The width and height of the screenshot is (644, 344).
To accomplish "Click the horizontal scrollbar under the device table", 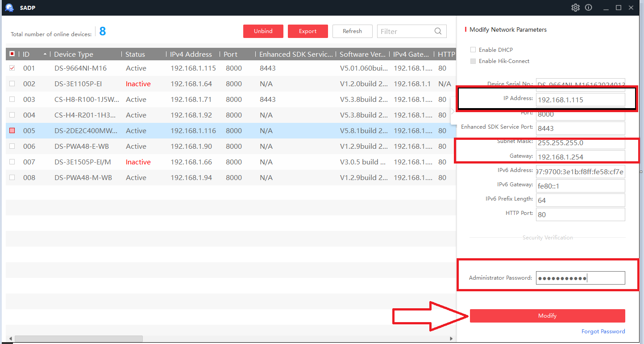I will (x=79, y=339).
